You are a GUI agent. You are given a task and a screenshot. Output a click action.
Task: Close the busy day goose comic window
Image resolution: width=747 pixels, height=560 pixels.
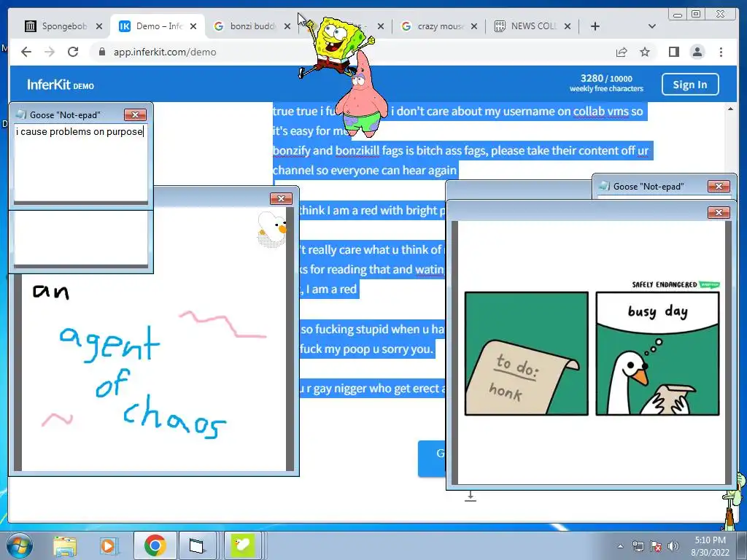(719, 212)
